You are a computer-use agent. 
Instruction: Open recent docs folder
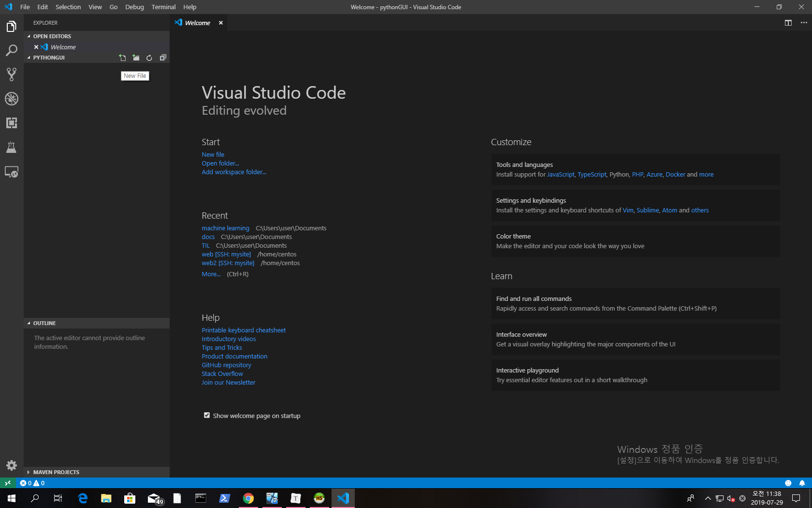click(208, 237)
